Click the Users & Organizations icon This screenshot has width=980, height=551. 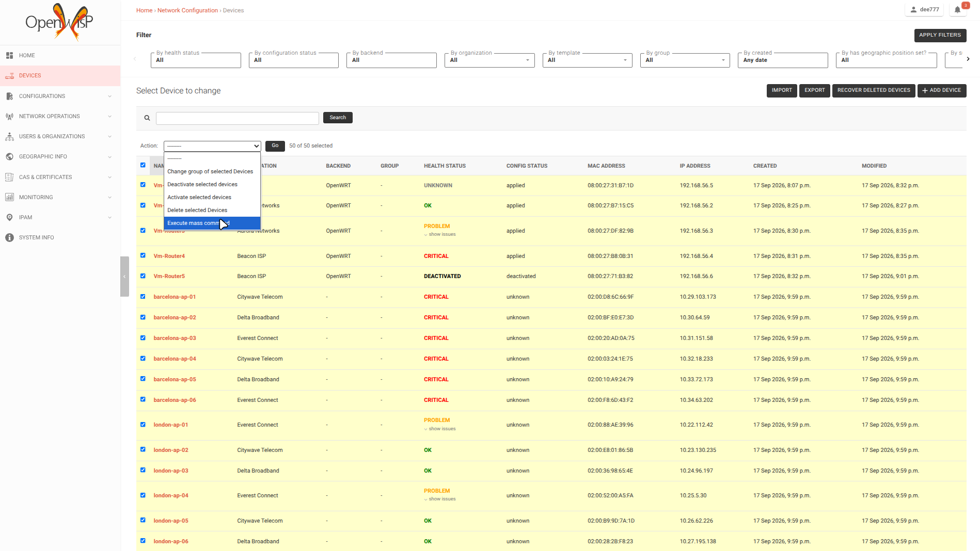pyautogui.click(x=9, y=136)
